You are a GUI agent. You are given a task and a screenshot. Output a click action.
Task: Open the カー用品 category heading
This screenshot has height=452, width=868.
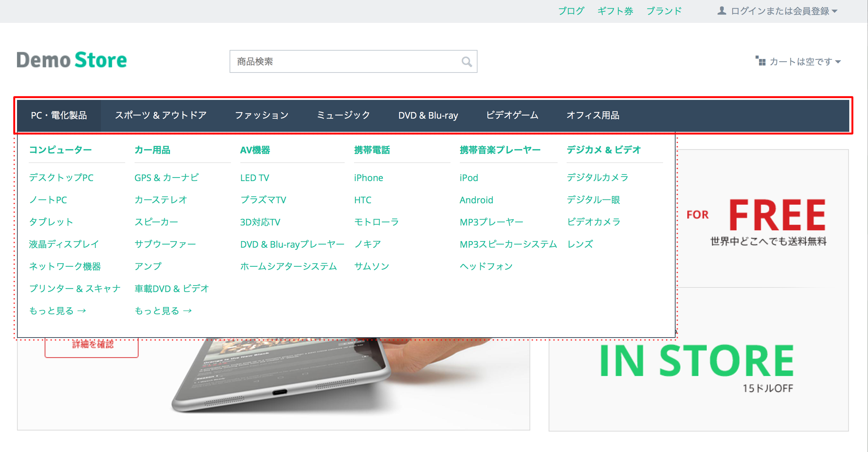coord(152,150)
